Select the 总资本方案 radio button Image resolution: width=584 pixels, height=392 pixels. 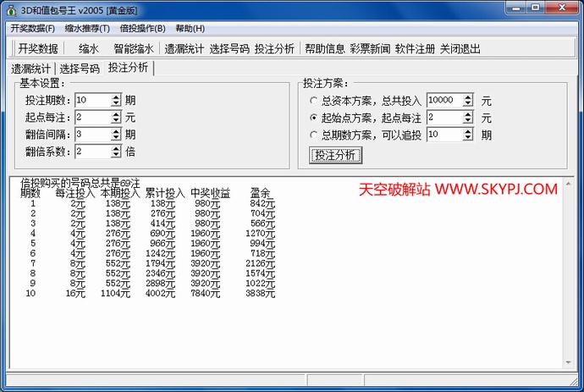pos(314,101)
